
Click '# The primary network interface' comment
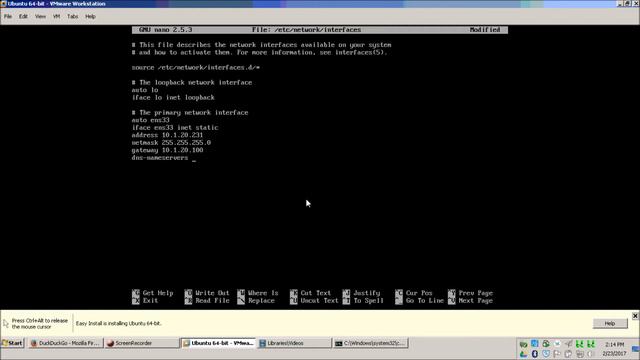[190, 112]
